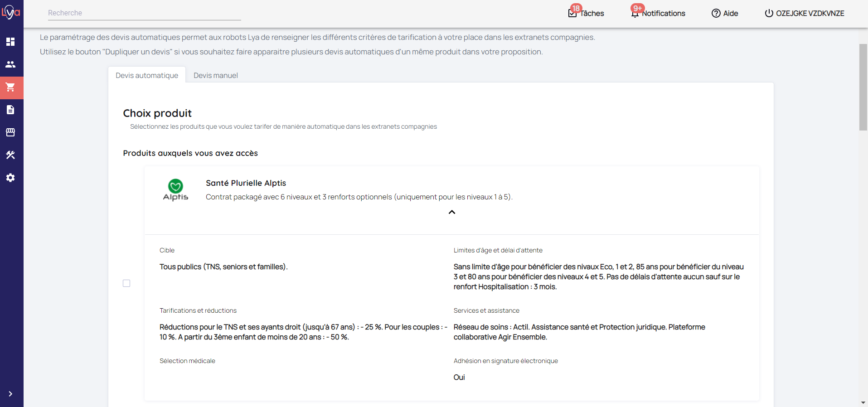Collapse the Santé Plurielle Alptis details chevron
The image size is (868, 407).
click(x=451, y=212)
